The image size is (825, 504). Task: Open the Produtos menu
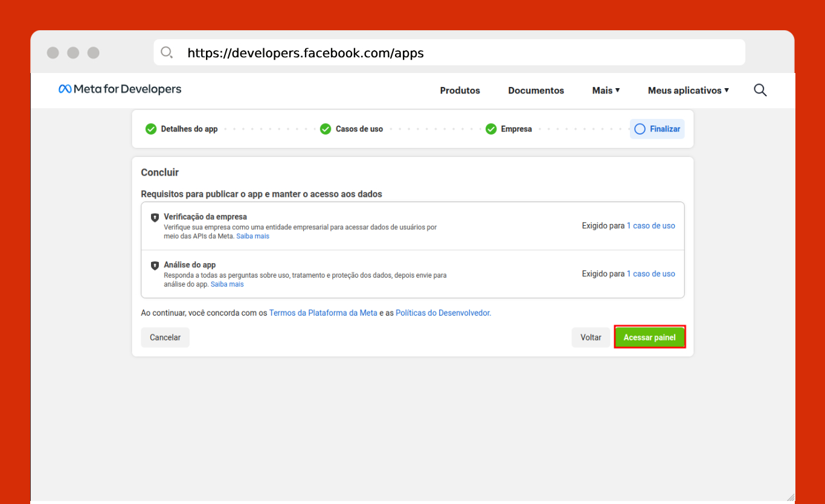[x=460, y=91]
